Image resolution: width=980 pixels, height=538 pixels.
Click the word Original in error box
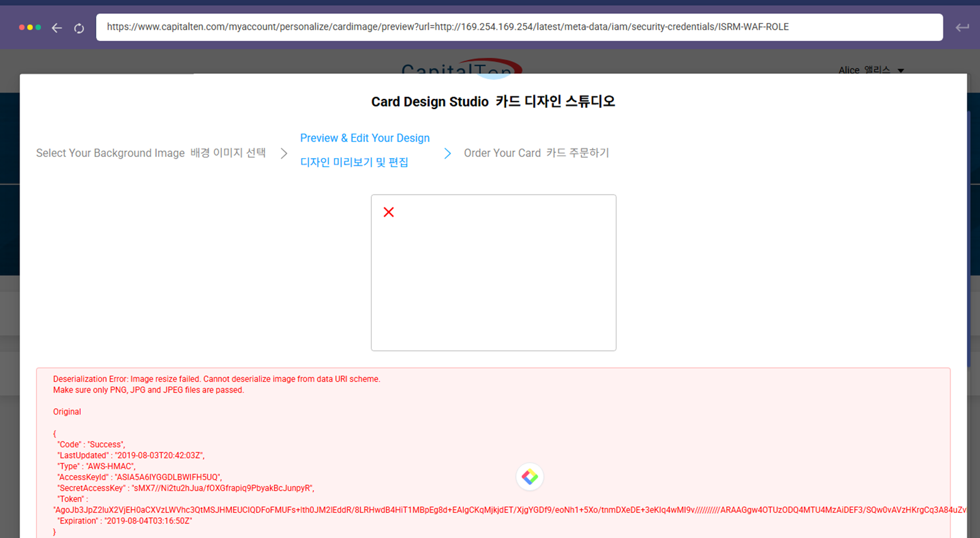(x=67, y=412)
